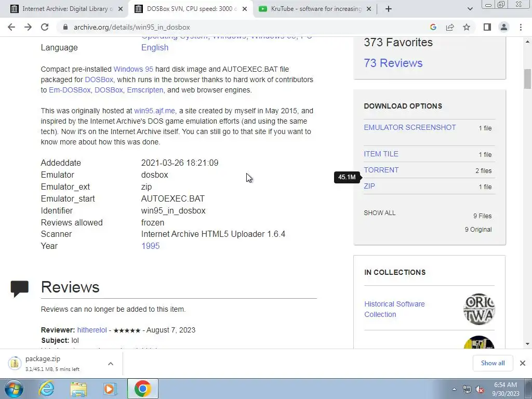
Task: Click the padlock site info icon
Action: (65, 27)
